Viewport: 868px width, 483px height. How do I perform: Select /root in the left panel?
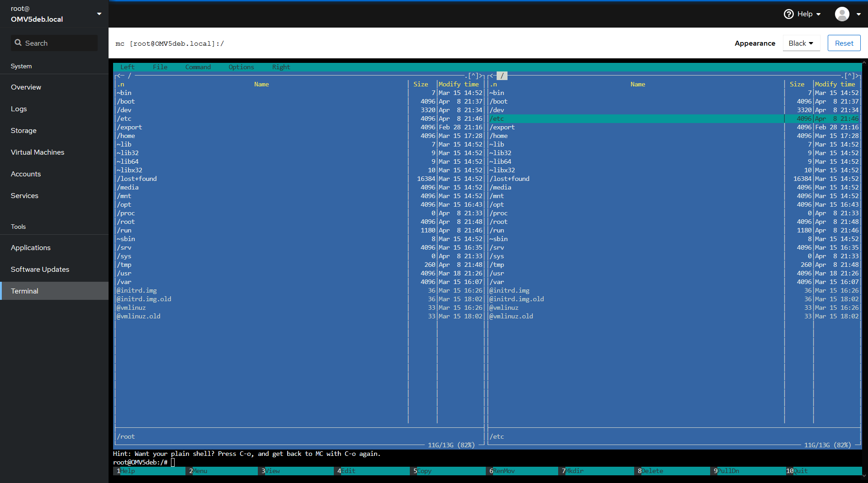[x=299, y=222]
